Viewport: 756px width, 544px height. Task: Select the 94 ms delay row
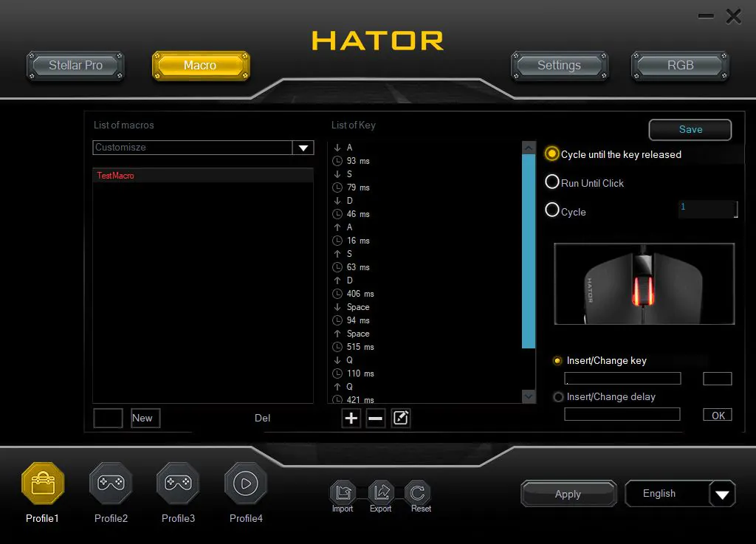[426, 320]
